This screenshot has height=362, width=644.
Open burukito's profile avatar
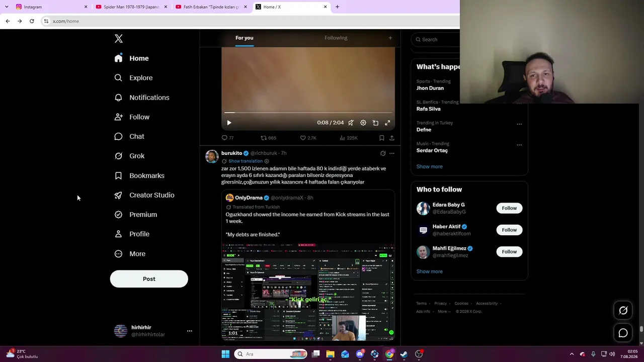point(212,156)
